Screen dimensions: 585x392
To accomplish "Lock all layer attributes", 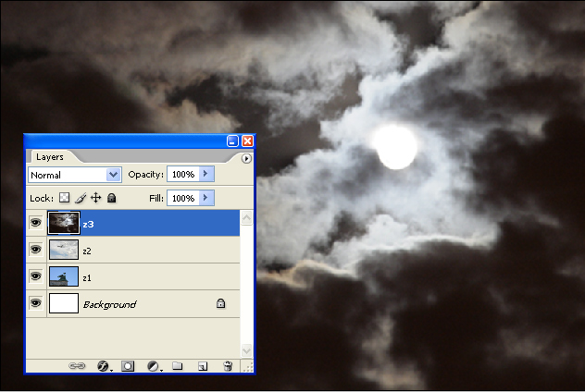I will click(111, 198).
